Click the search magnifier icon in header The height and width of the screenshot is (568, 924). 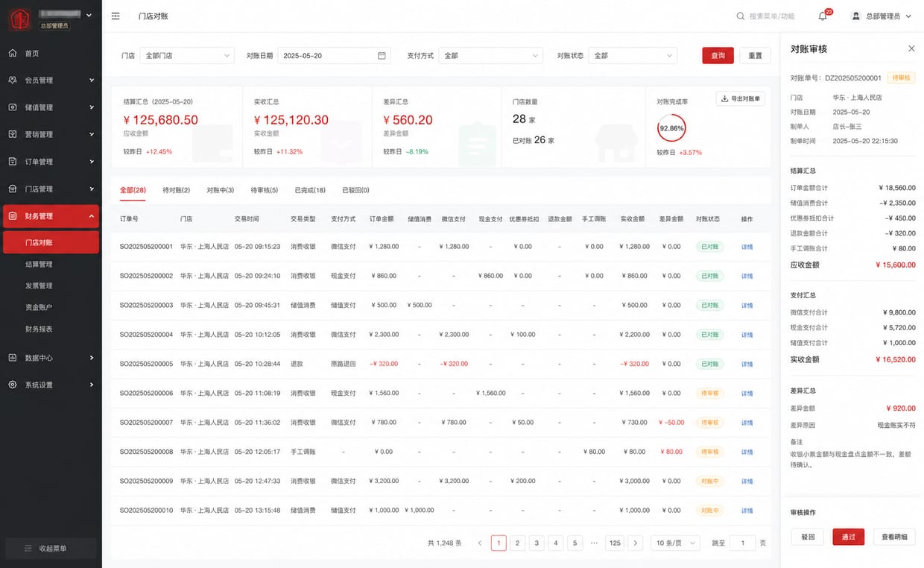(x=740, y=16)
